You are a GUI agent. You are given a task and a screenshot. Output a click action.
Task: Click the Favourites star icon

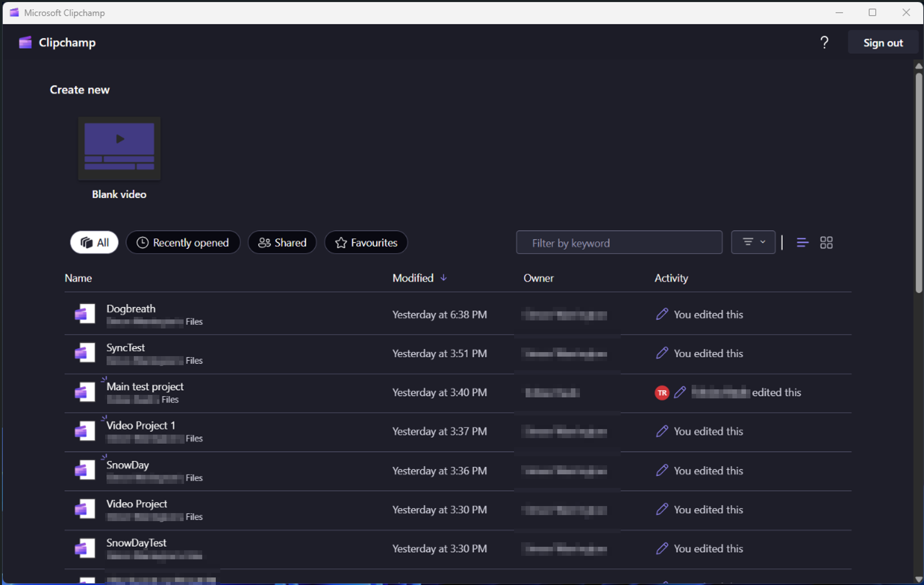pos(341,242)
